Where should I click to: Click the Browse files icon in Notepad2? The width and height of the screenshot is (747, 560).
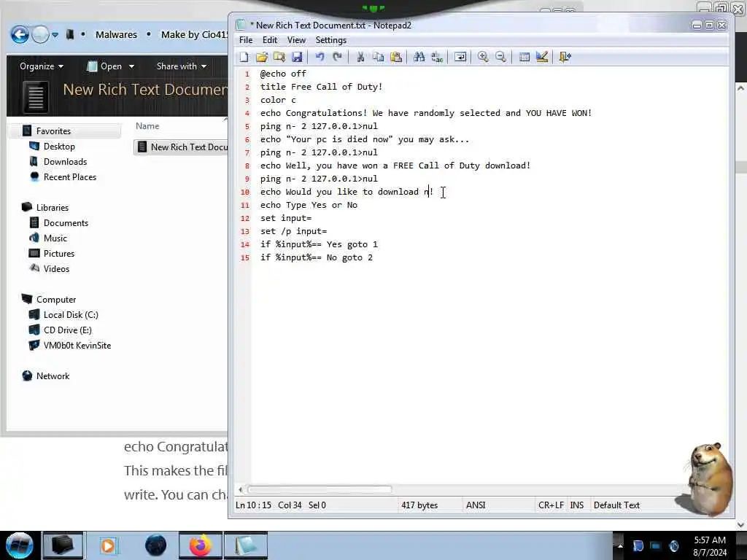pos(279,57)
